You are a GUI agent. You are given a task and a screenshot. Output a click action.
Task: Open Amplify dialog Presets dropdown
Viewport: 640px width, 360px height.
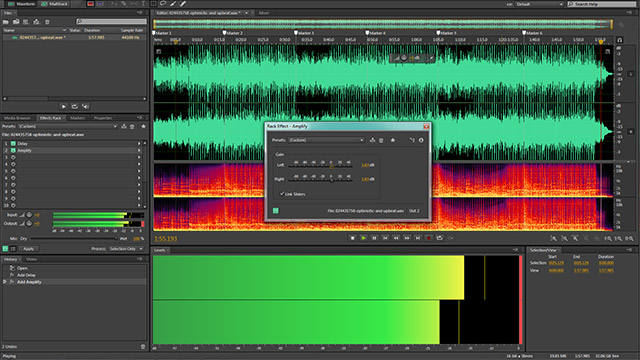pos(326,140)
